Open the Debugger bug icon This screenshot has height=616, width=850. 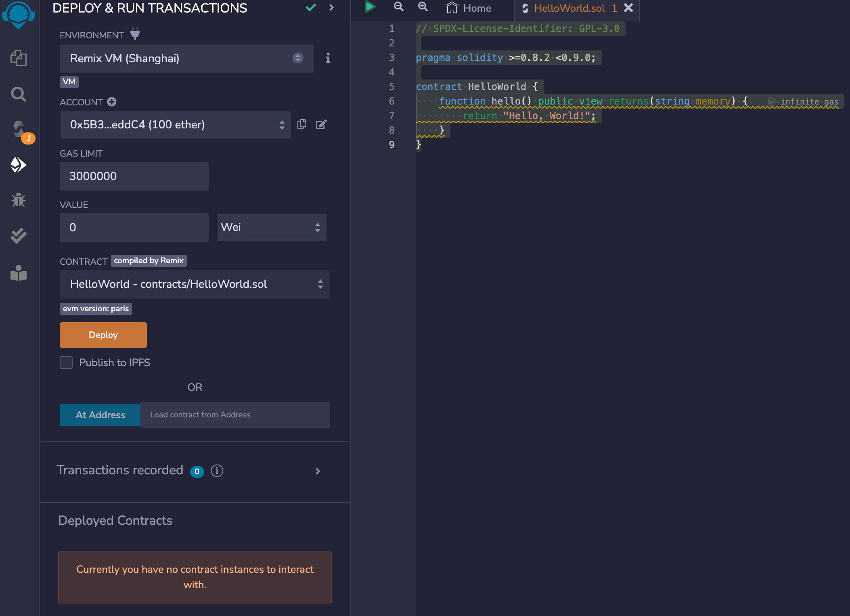click(19, 200)
